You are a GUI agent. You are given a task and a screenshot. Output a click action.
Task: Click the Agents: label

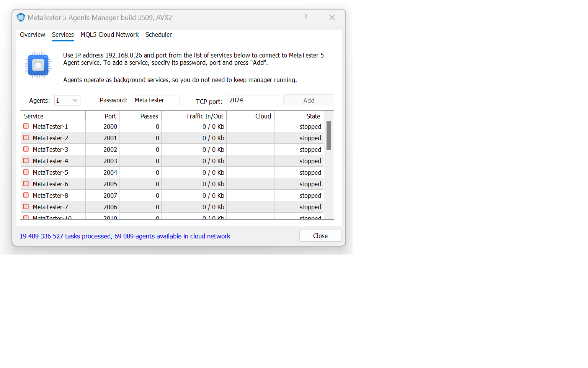pyautogui.click(x=39, y=100)
